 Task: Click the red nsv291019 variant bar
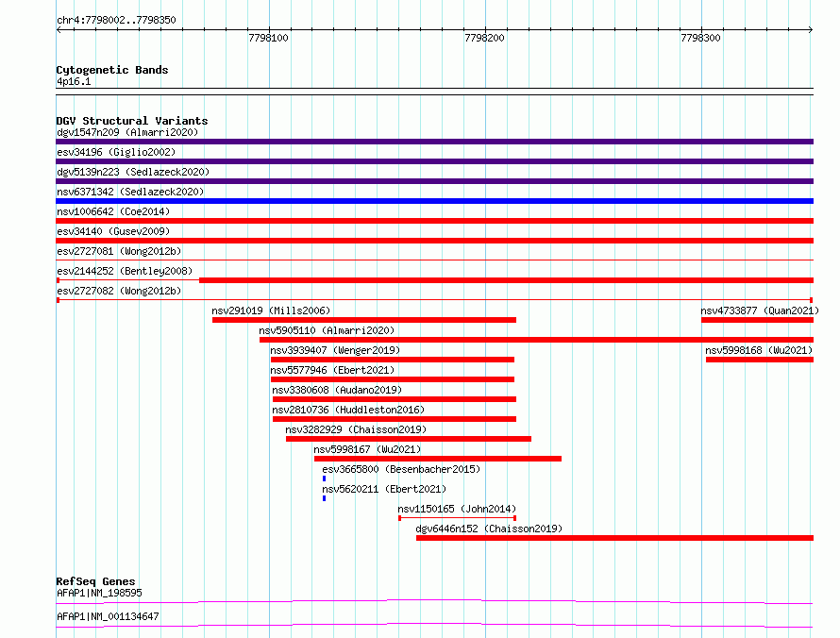(x=364, y=320)
